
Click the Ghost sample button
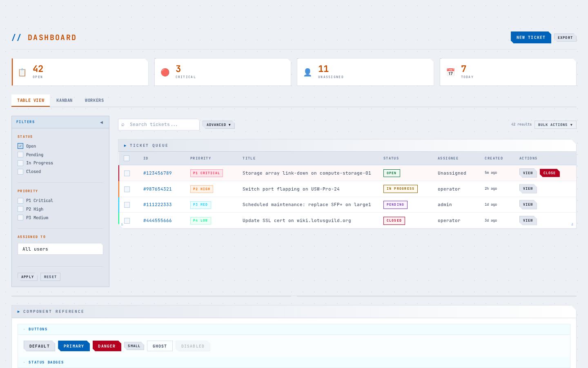(160, 346)
